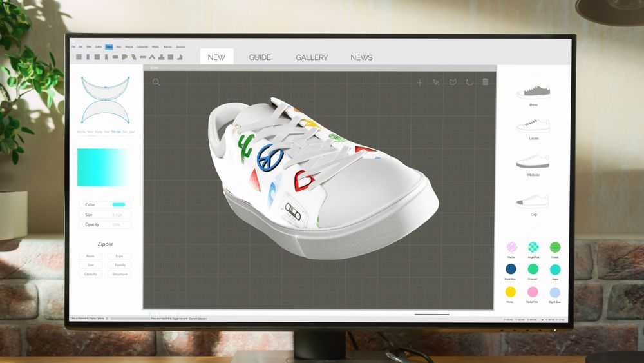Choose the Emerald color swatch

coord(533,270)
